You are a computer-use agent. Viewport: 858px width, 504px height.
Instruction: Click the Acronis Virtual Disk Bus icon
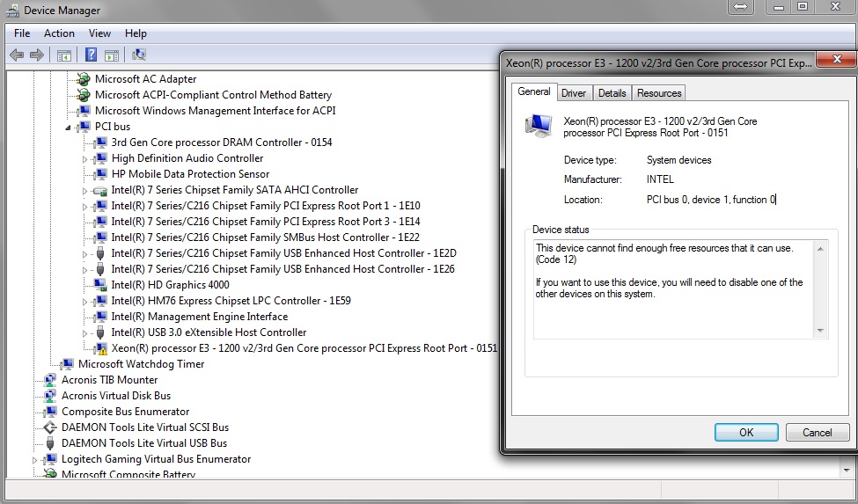pyautogui.click(x=50, y=396)
